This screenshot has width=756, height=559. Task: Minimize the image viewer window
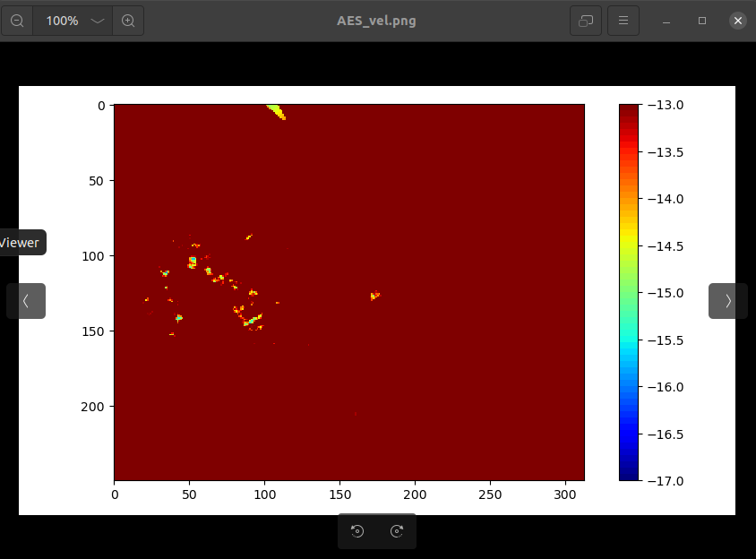pos(666,21)
